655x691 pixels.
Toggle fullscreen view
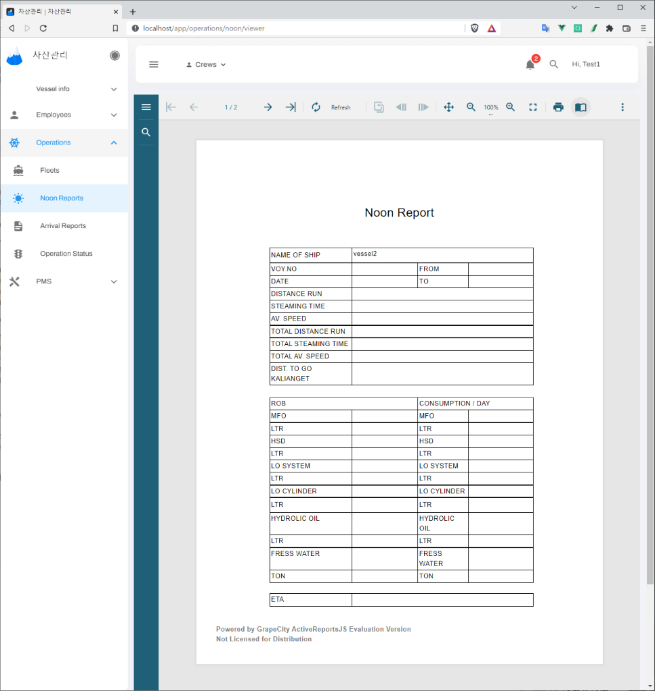(533, 107)
